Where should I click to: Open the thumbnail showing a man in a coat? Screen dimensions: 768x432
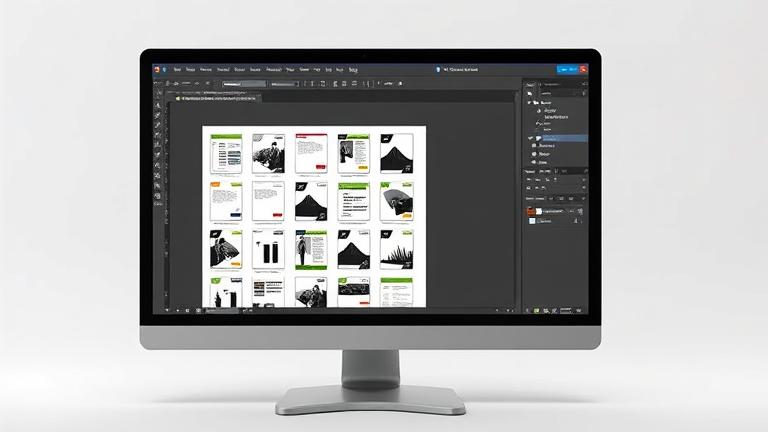coord(268,154)
